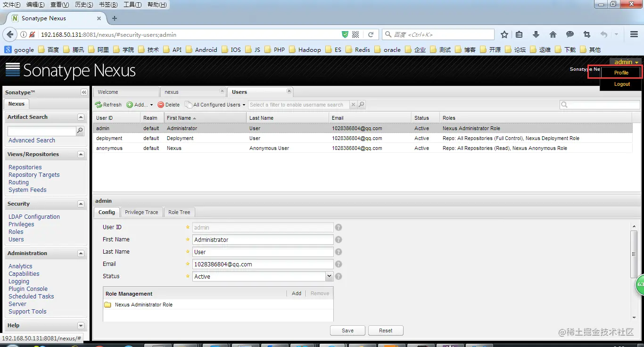The width and height of the screenshot is (644, 347).
Task: Open the Add user dropdown arrow
Action: (151, 105)
